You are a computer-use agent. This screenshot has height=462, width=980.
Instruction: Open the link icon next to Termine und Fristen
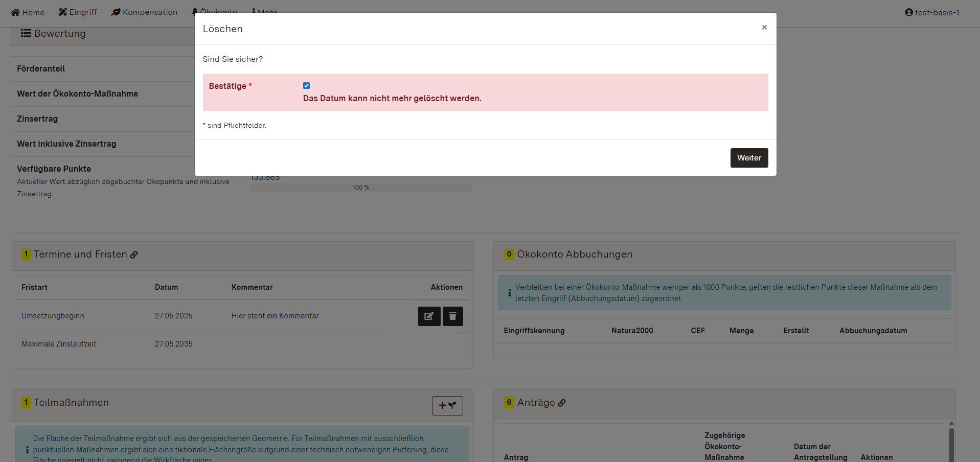pyautogui.click(x=134, y=255)
